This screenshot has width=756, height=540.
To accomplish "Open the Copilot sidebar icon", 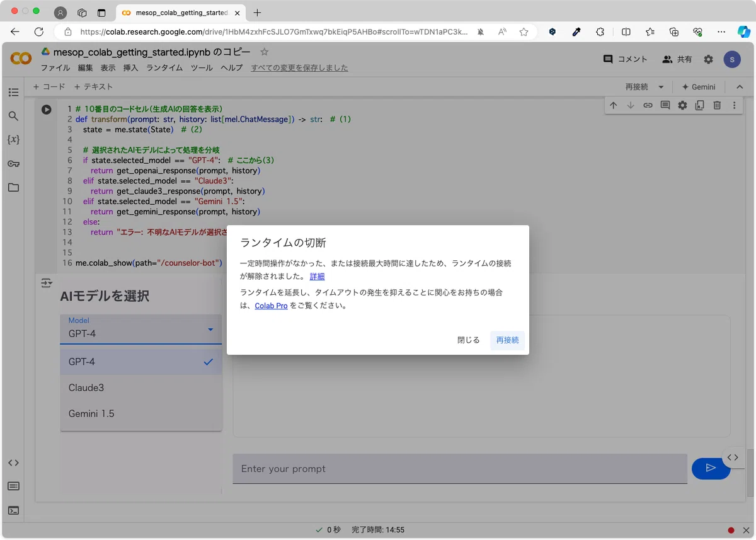I will click(x=744, y=32).
